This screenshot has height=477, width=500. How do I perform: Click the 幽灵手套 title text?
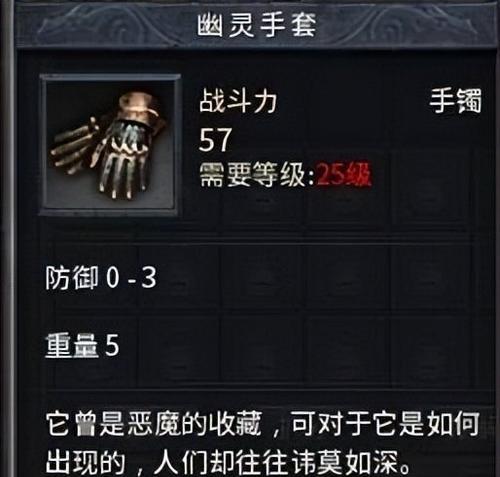click(256, 26)
